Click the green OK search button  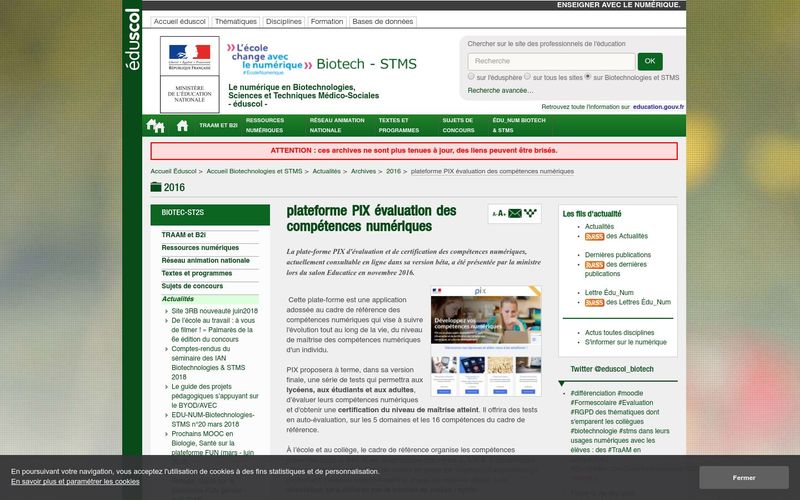(649, 61)
